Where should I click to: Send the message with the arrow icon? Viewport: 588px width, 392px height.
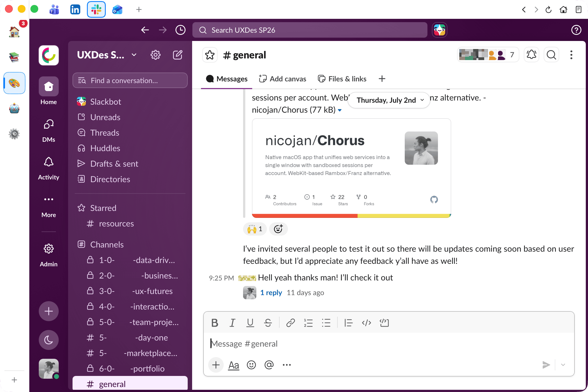pyautogui.click(x=546, y=365)
